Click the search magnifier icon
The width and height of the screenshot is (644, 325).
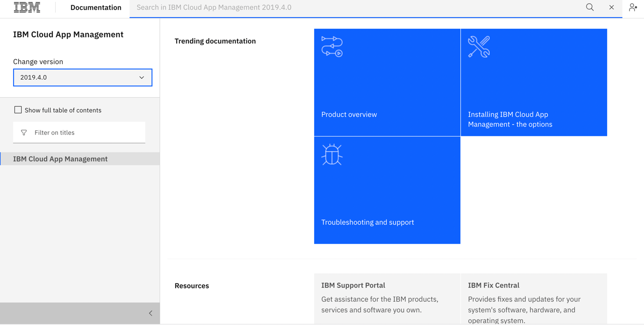click(590, 7)
